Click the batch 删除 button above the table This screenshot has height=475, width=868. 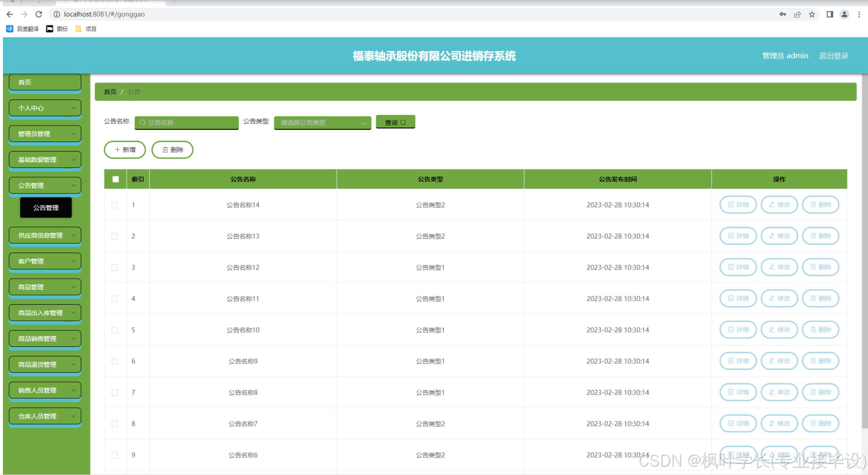pos(173,150)
